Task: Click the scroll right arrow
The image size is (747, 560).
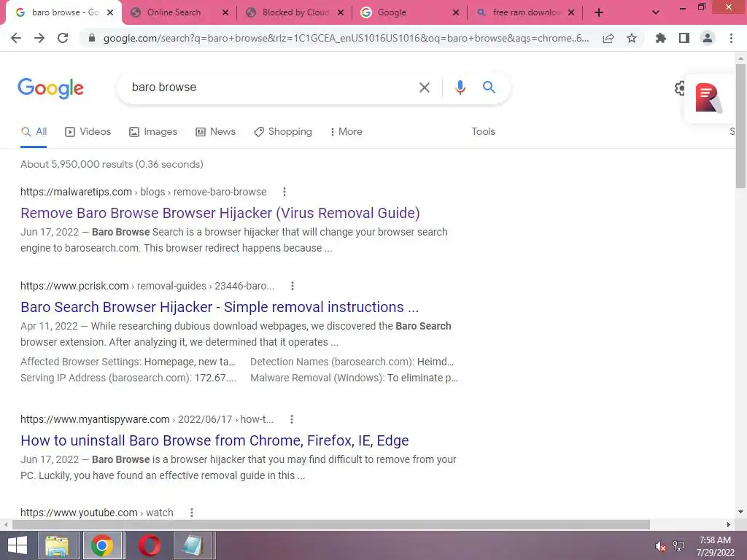Action: pyautogui.click(x=729, y=524)
